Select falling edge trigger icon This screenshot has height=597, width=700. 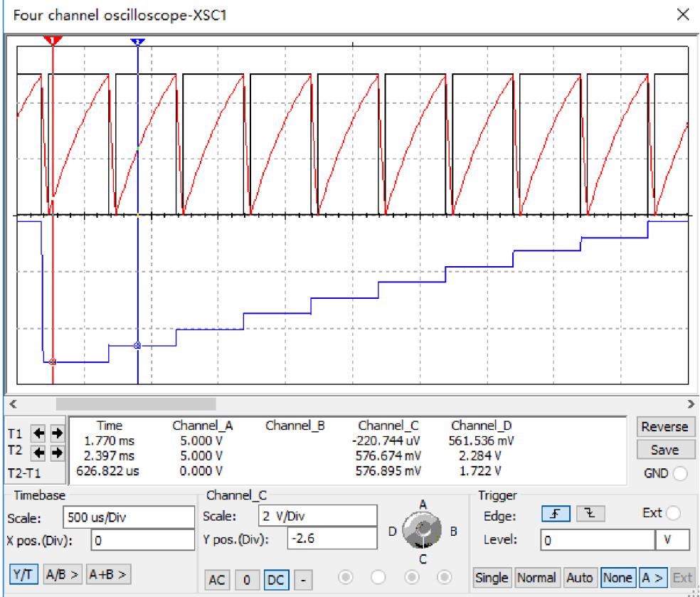[586, 514]
